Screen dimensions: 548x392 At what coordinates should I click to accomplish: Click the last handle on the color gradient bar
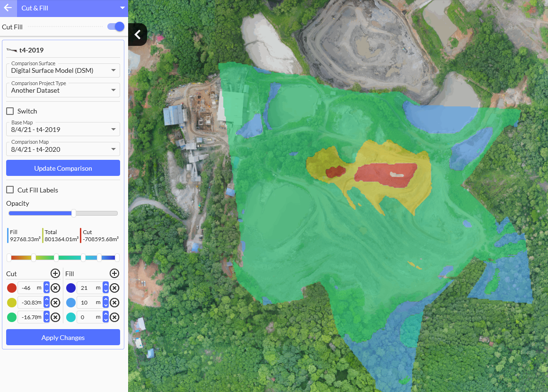point(117,258)
